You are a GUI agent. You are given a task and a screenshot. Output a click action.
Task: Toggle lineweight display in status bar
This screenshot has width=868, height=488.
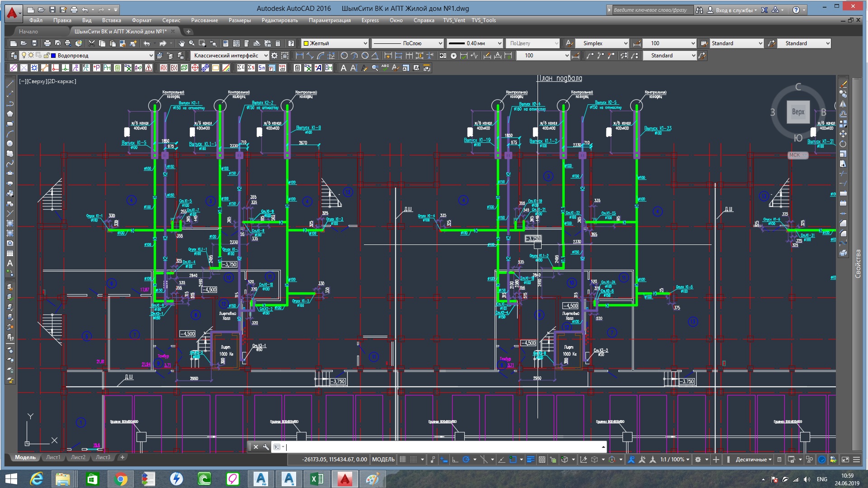coord(530,460)
